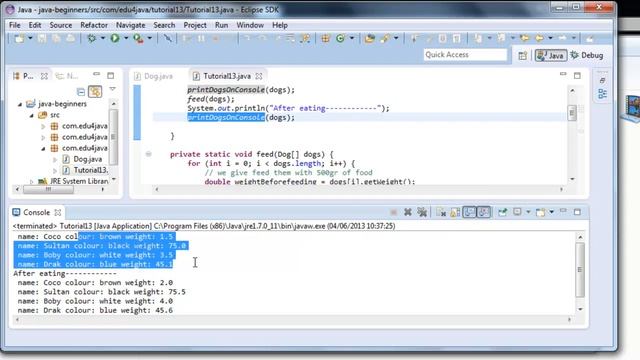Maximize the Package Explorer view
Screen dimensions: 640x360
coord(111,76)
